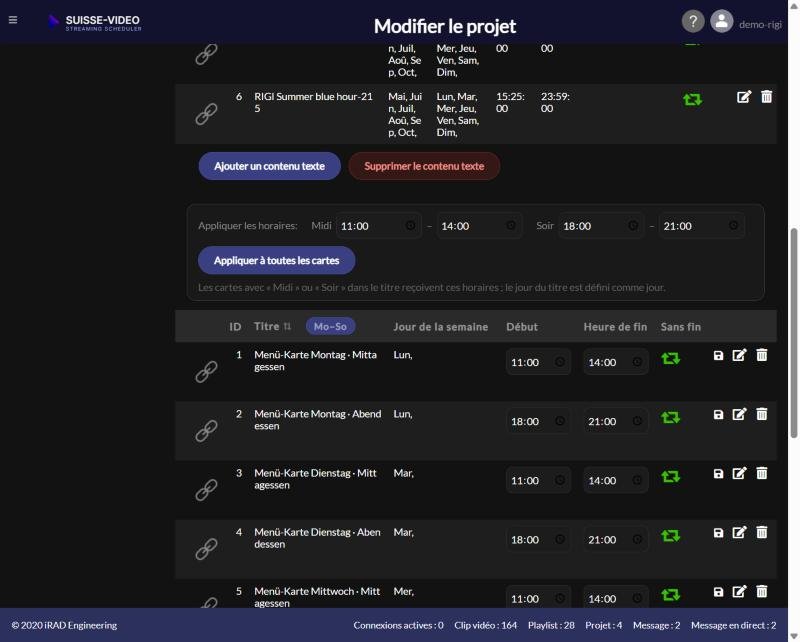The height and width of the screenshot is (642, 800).
Task: Click Appliquer à toutes les cartes
Action: (x=277, y=260)
